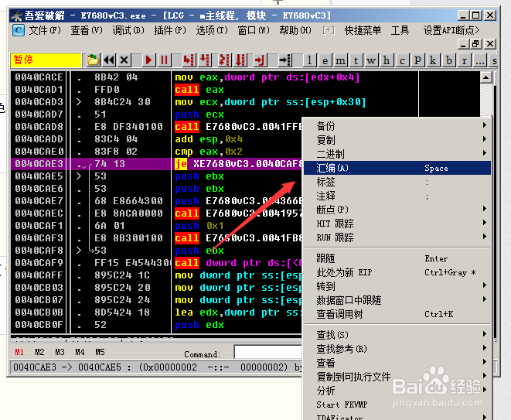Screen dimensions: 511x420
Task: Open the 窗口(W) menu
Action: (x=254, y=30)
